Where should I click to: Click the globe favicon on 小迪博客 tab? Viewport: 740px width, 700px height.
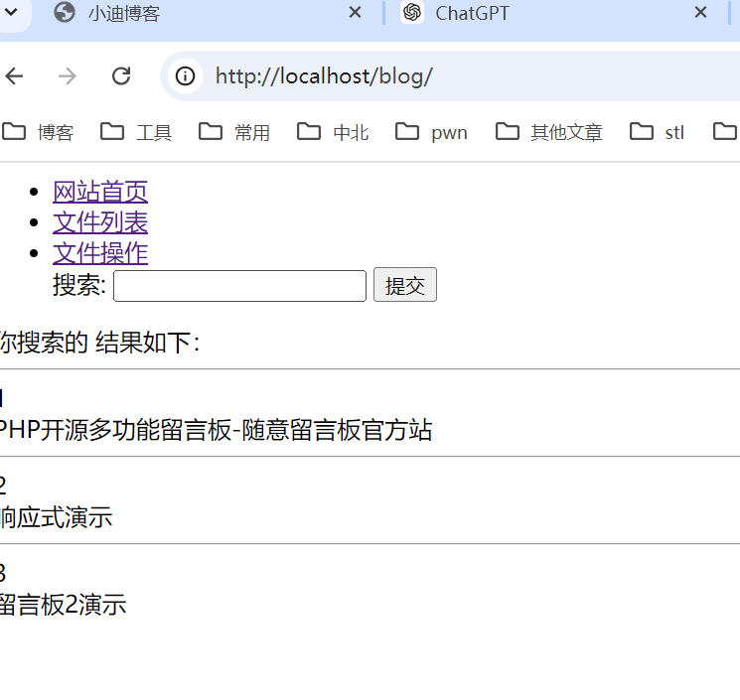pos(65,12)
